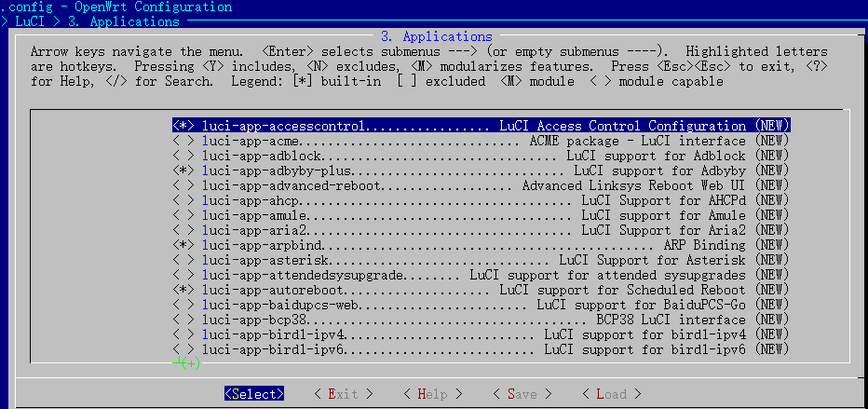Click the Load button
The image size is (868, 409).
[612, 394]
